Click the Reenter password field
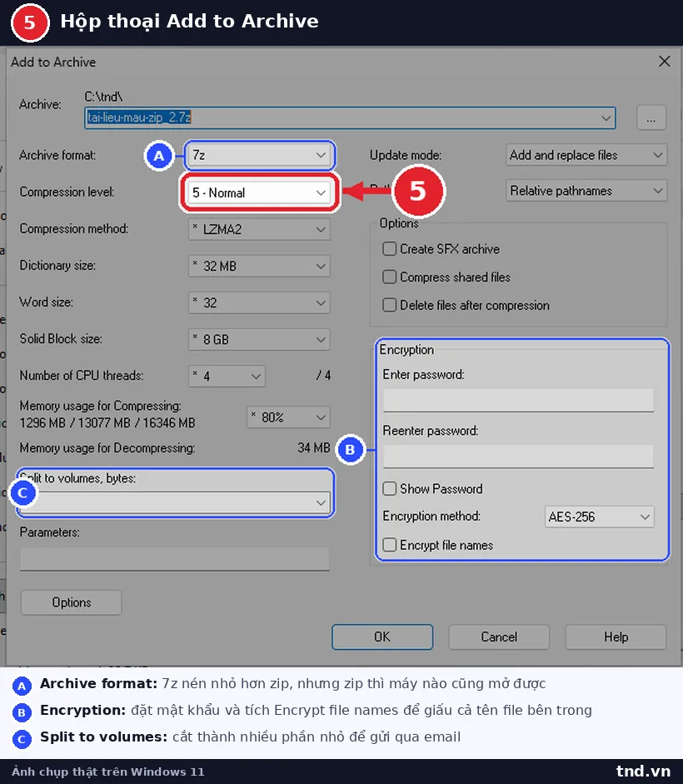 519,457
